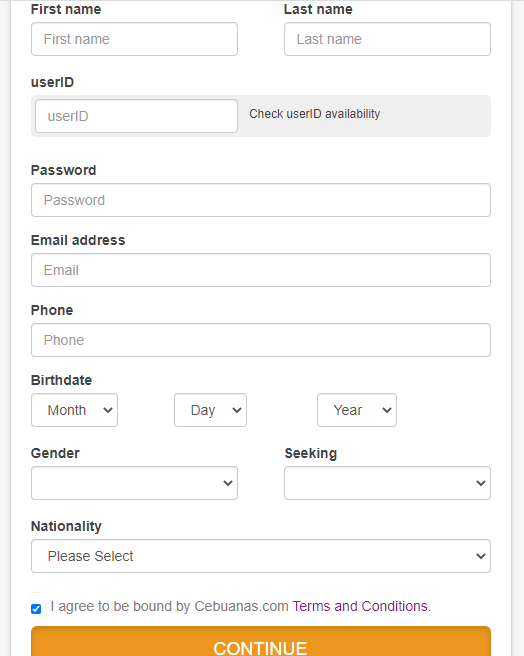
Task: Click the First name input field
Action: [x=134, y=39]
